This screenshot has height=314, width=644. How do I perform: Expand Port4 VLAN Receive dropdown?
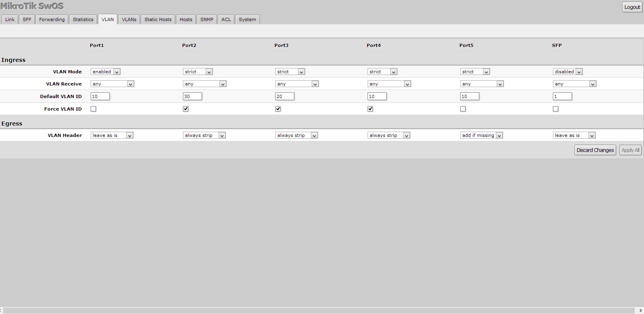coord(389,84)
